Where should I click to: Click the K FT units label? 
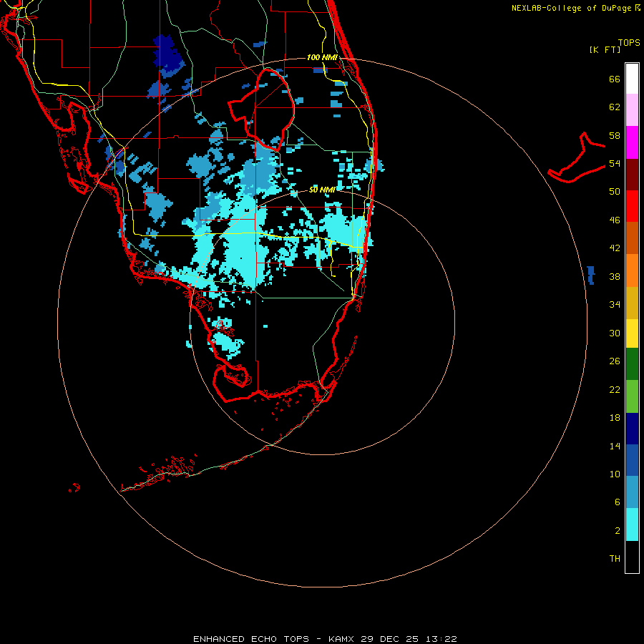click(x=605, y=49)
